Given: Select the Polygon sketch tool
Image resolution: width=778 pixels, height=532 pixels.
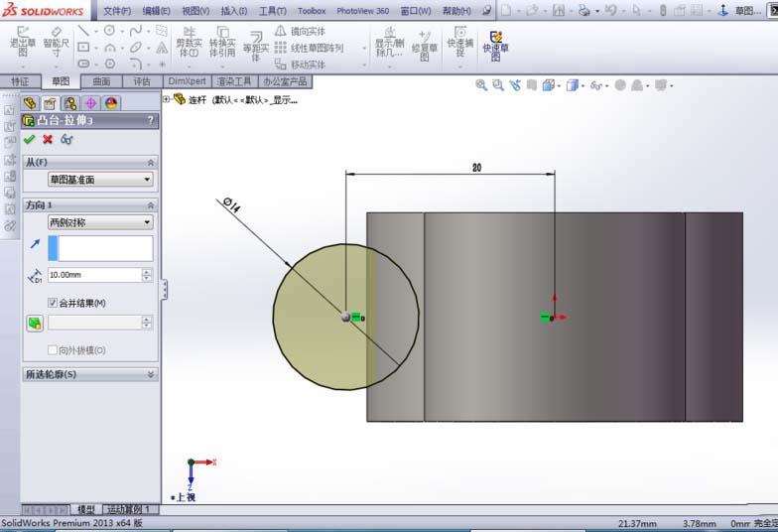Looking at the screenshot, I should point(109,64).
